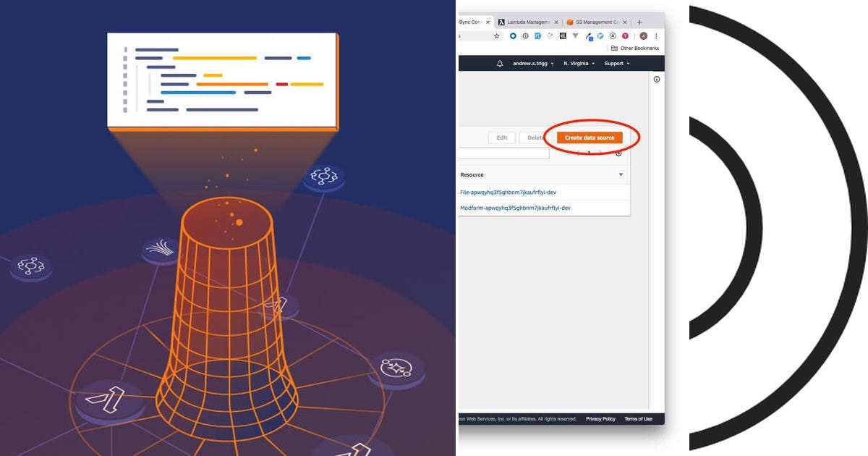The image size is (868, 456).
Task: Open the Modform-apwqyhq3f5ghbnm7jkaufrflyi-dev resource
Action: [x=515, y=207]
